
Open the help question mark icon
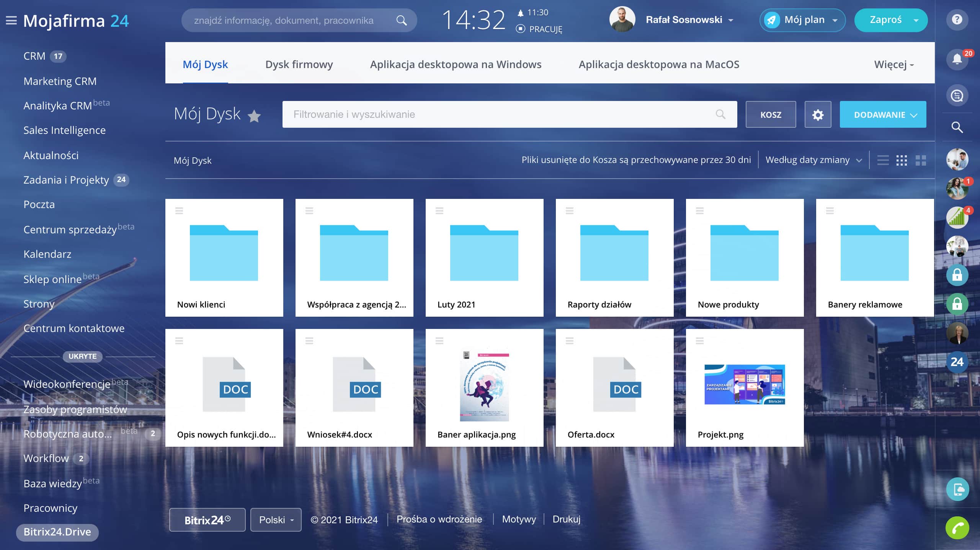click(957, 20)
